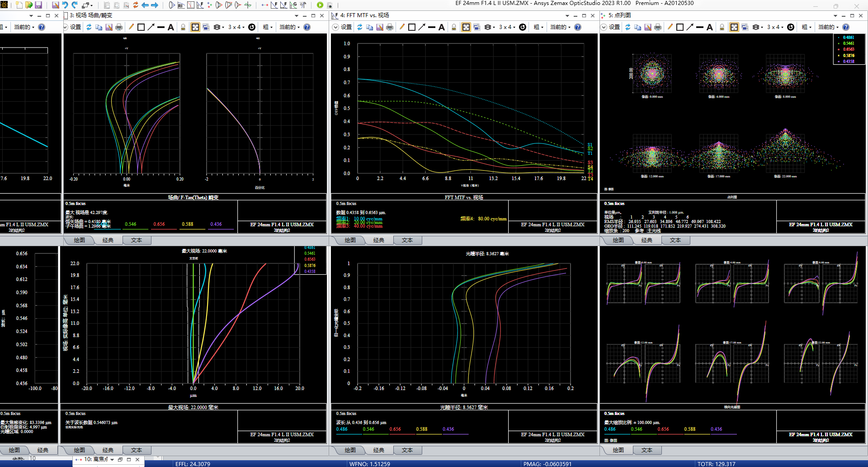Select the line draw tool in Spot Diagram window

coord(700,27)
